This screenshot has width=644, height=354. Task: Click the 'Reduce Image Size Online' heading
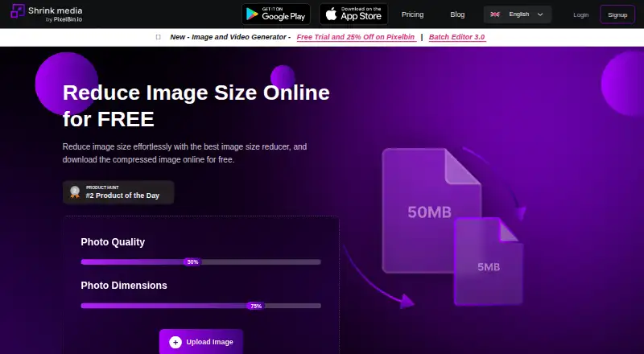click(x=196, y=93)
